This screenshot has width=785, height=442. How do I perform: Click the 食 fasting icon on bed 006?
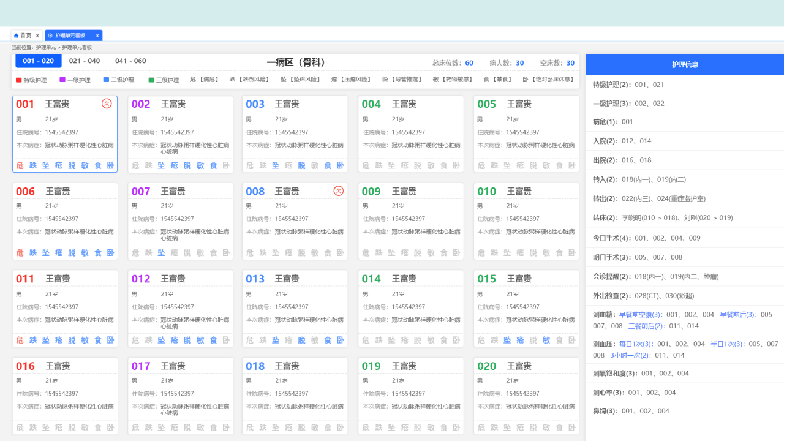pyautogui.click(x=98, y=253)
